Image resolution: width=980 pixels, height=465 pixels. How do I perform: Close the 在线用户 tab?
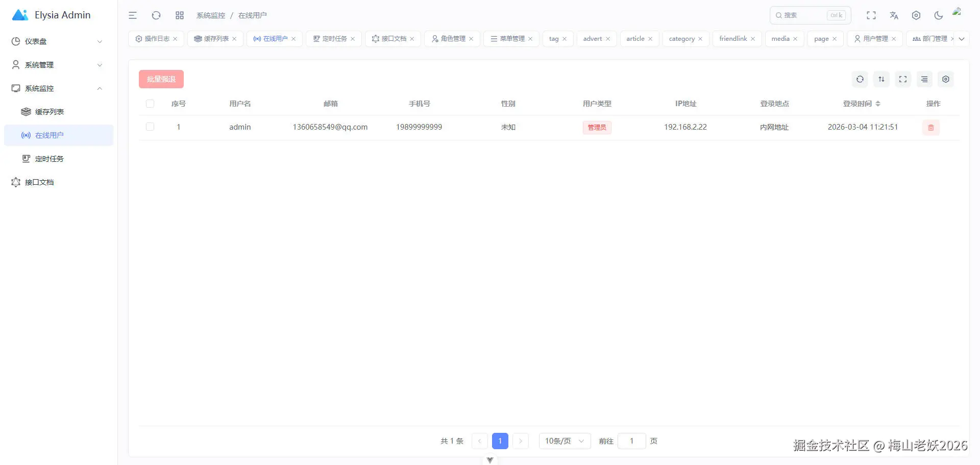tap(293, 39)
